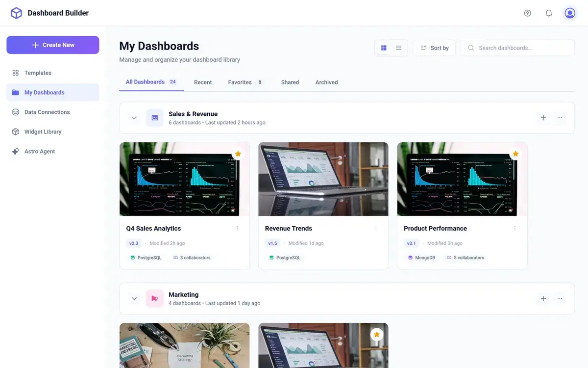Add a dashboard to Marketing group
Screen dimensions: 588x368
click(x=543, y=298)
